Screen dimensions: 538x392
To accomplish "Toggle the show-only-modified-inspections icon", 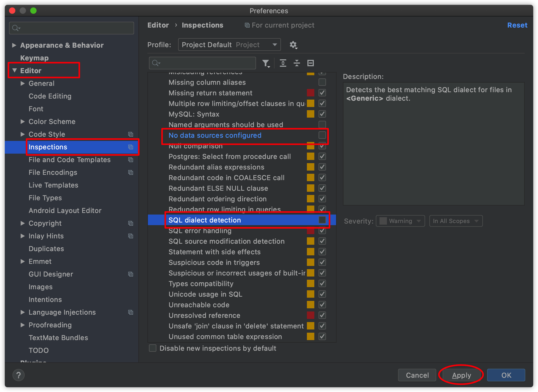I will (x=310, y=63).
